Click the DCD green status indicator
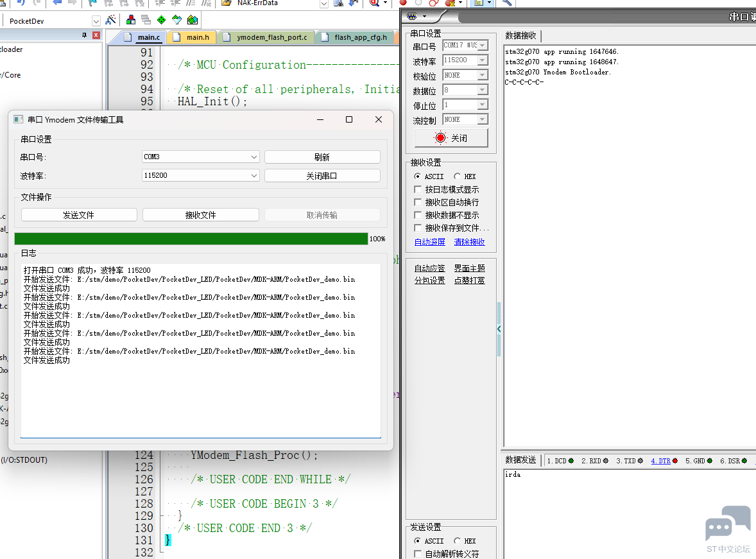 tap(571, 461)
